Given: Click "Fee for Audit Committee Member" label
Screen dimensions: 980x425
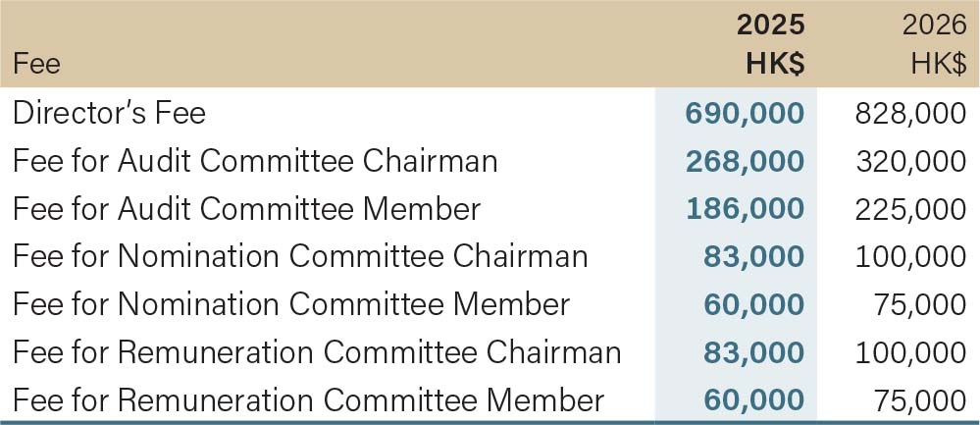Looking at the screenshot, I should point(246,209).
